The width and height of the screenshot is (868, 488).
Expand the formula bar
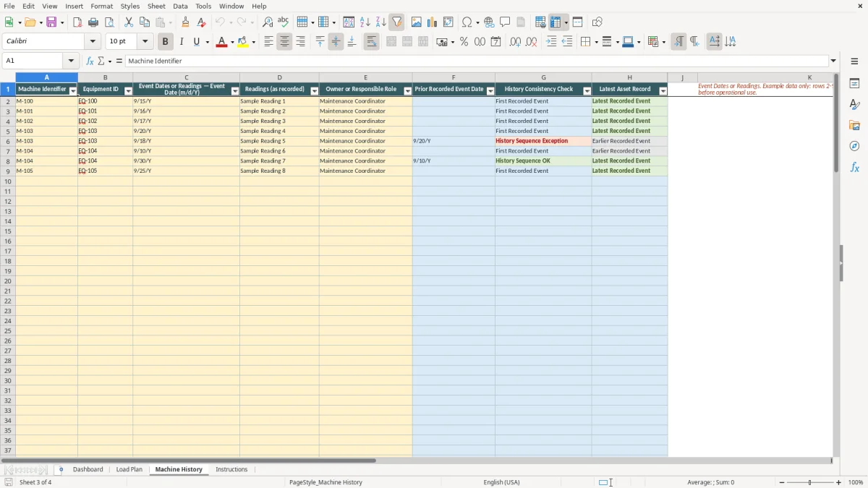coord(833,61)
